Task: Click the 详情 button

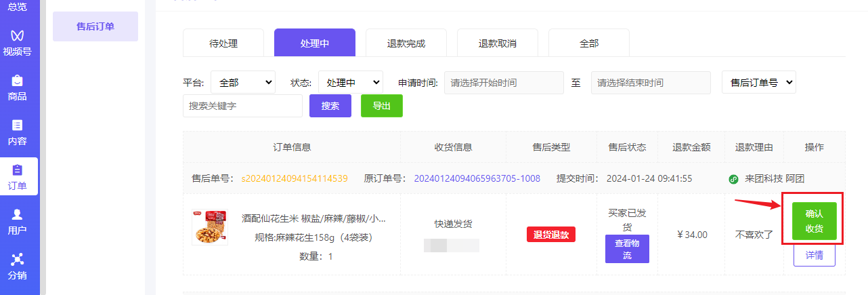Action: pos(815,256)
